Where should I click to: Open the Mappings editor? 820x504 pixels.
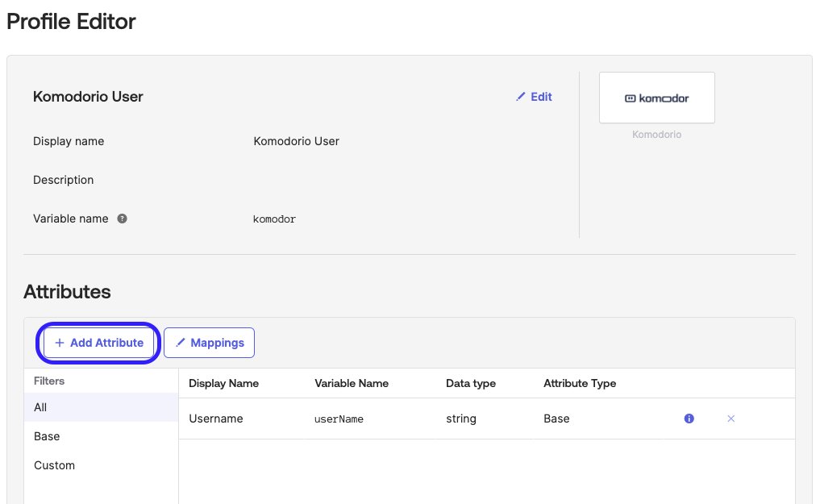point(209,343)
